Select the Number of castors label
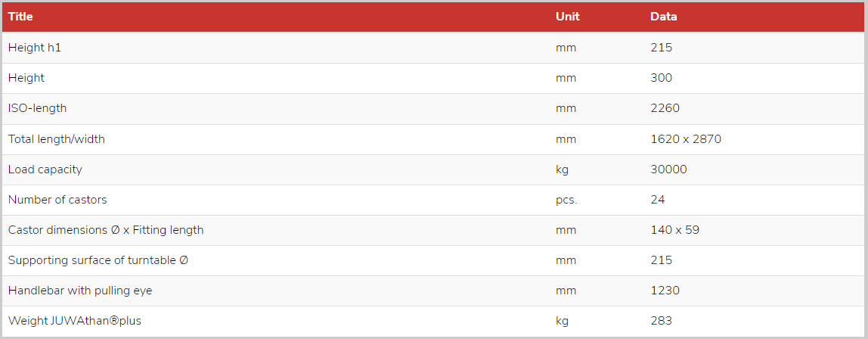Viewport: 868px width, 339px height. (57, 200)
